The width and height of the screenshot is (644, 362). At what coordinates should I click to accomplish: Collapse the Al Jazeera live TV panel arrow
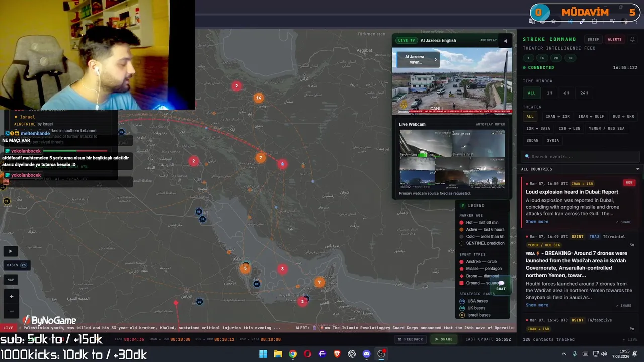click(505, 41)
